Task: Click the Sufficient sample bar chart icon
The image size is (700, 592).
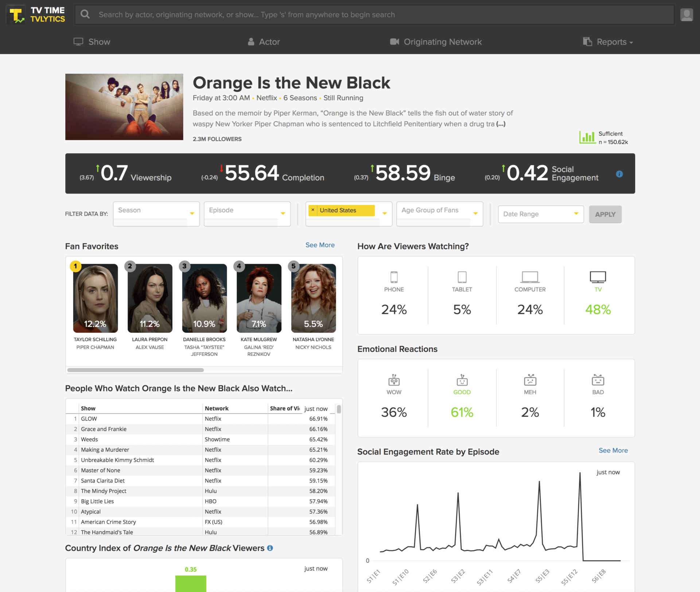Action: pos(587,138)
